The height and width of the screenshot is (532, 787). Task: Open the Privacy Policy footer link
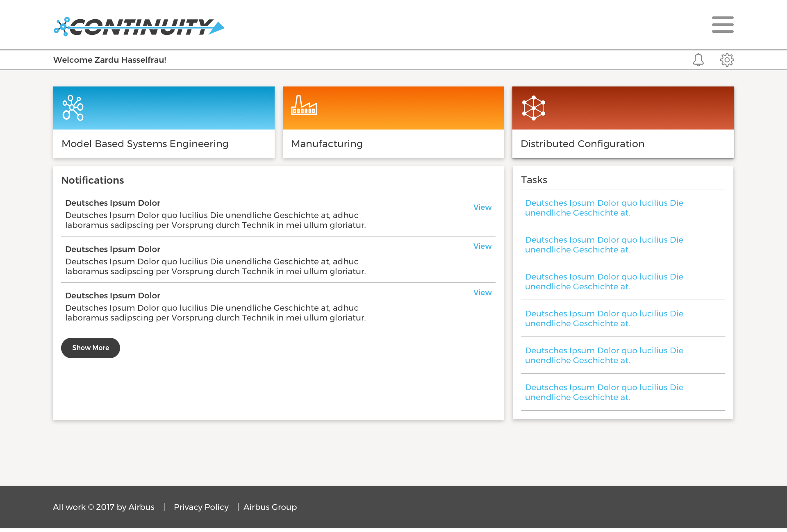201,507
